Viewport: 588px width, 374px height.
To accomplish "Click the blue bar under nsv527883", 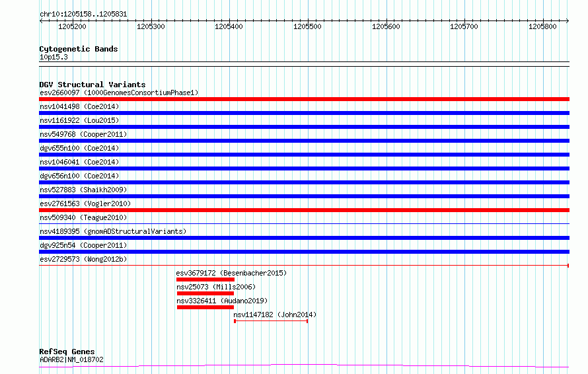I will (304, 196).
